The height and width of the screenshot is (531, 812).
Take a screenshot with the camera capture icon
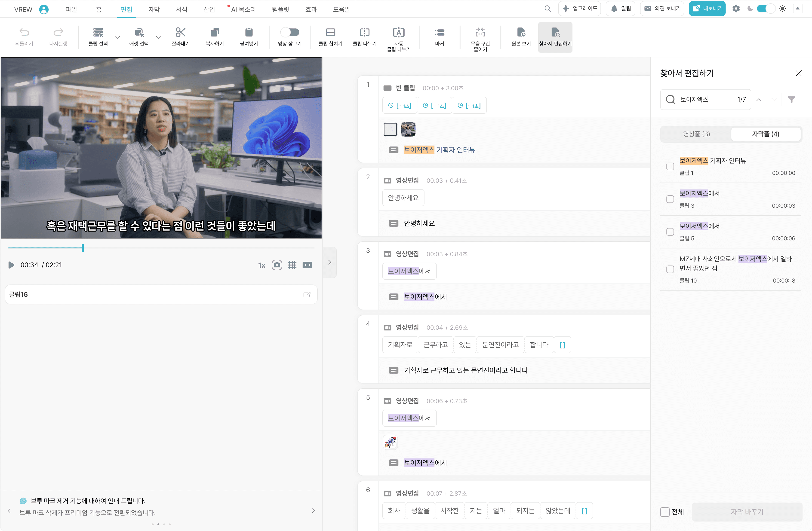click(277, 265)
